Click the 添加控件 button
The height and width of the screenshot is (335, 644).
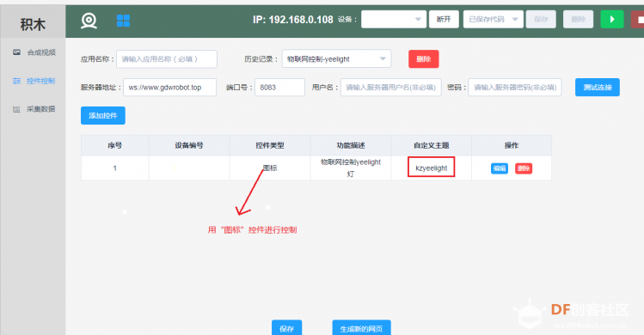pyautogui.click(x=103, y=115)
